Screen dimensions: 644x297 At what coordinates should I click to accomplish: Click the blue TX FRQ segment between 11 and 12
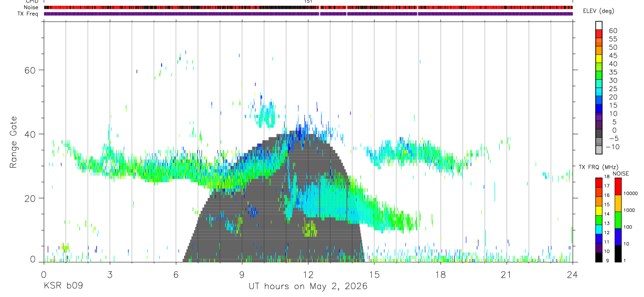point(599,238)
